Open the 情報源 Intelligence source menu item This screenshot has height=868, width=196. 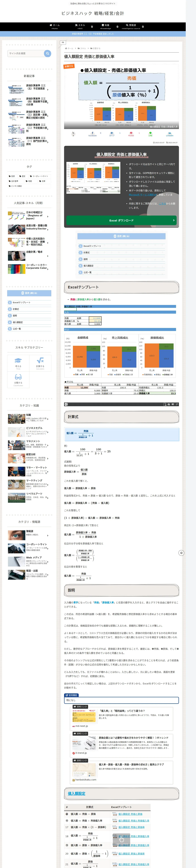(131, 27)
